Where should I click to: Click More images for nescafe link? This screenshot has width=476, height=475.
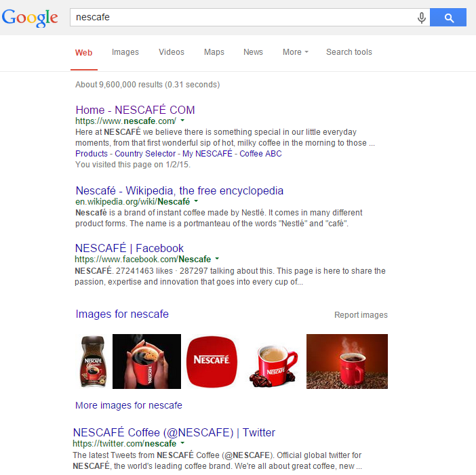(129, 405)
